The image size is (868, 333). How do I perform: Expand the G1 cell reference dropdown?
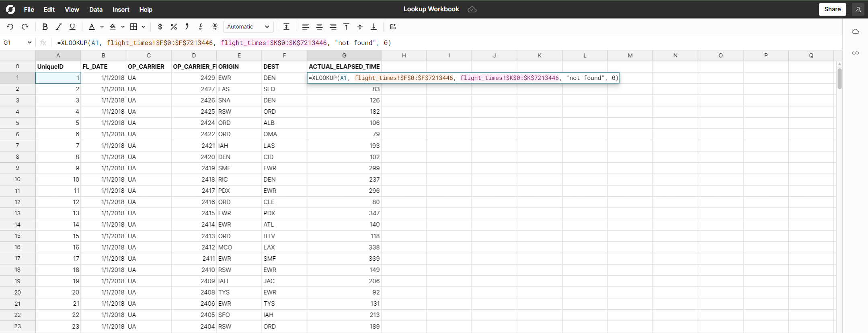[29, 43]
